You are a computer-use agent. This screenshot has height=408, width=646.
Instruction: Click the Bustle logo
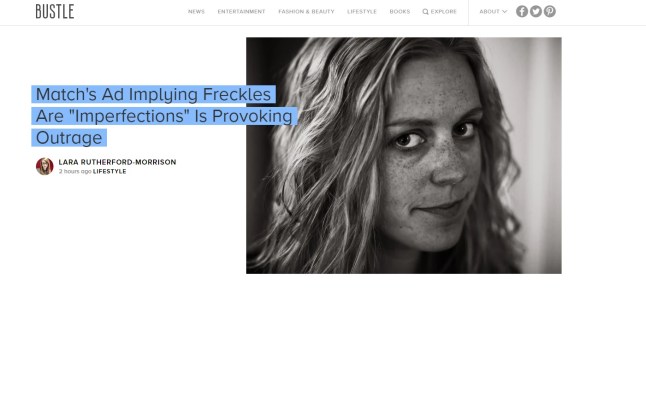(55, 12)
